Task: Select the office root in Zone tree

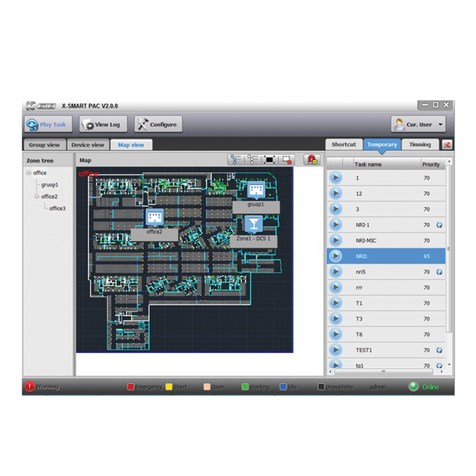Action: [40, 173]
